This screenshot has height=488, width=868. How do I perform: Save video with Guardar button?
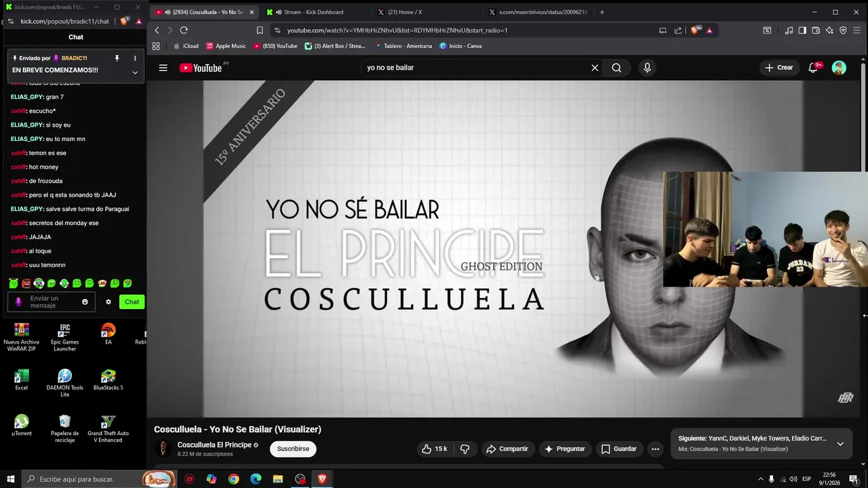(x=618, y=449)
